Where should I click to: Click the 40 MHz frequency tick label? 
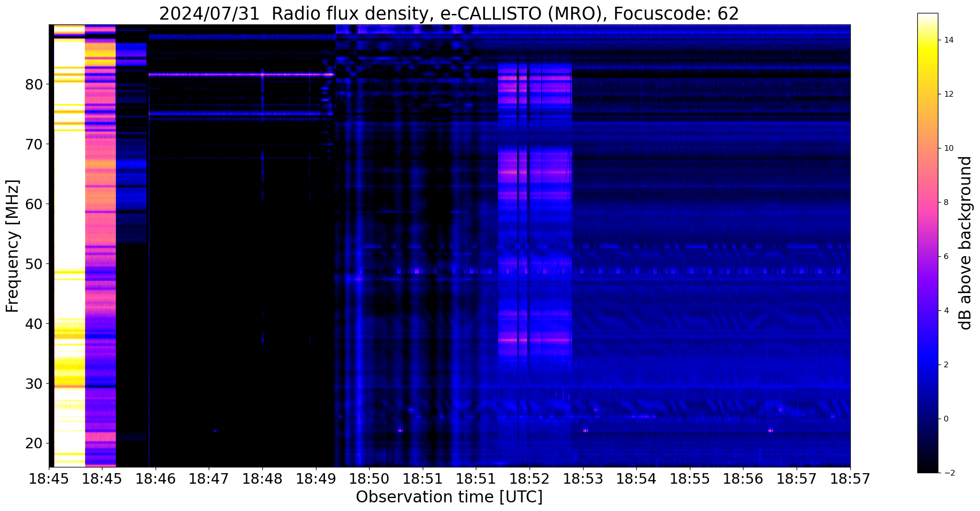(x=34, y=324)
